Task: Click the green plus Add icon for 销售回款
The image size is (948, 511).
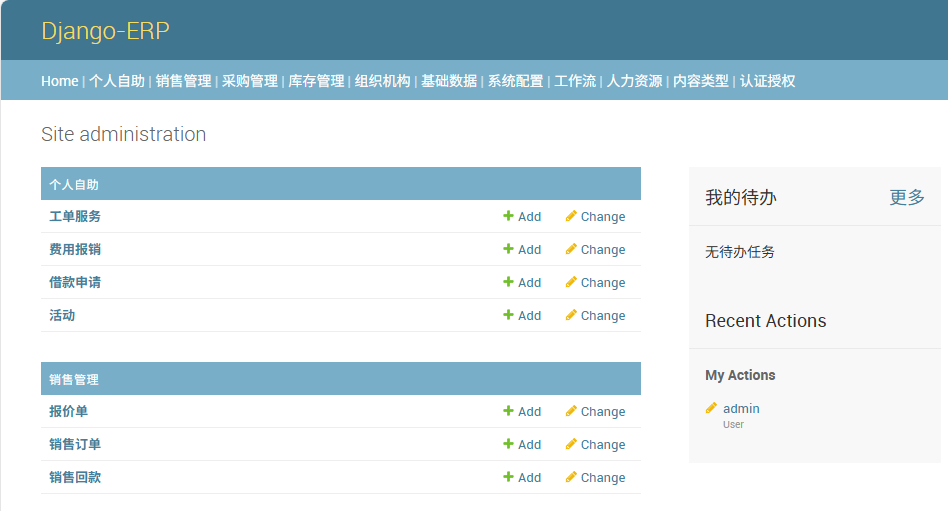Action: click(508, 477)
